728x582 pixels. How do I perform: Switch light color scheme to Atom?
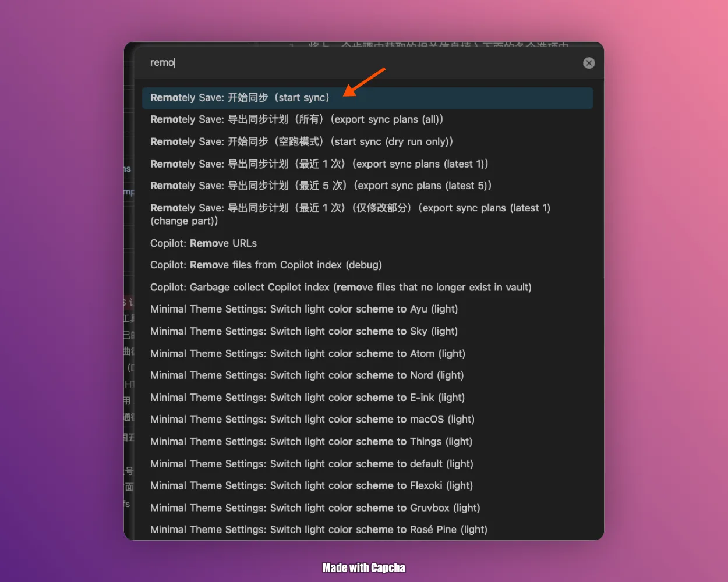pyautogui.click(x=367, y=353)
